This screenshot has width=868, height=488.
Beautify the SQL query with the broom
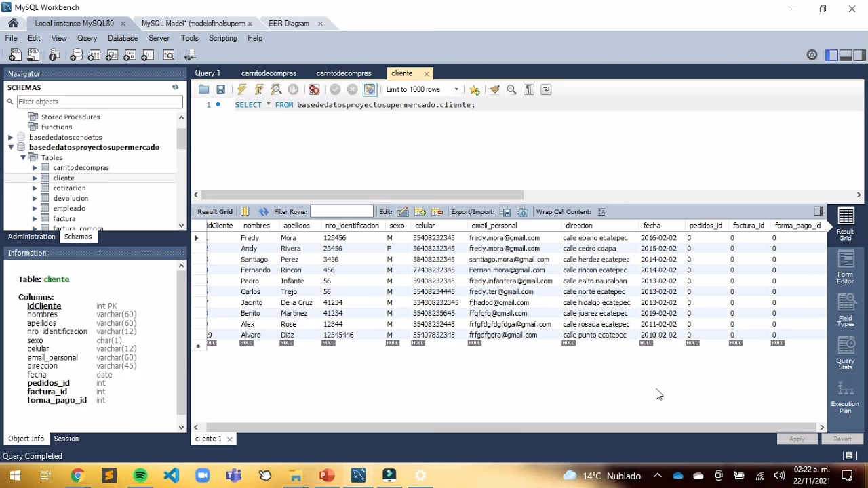pos(494,89)
